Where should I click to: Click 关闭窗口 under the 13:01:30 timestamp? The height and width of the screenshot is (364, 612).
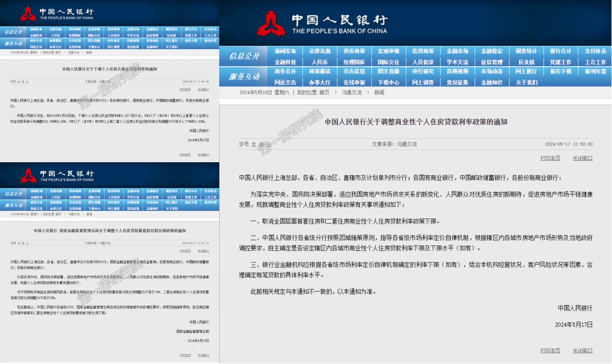[x=203, y=251]
